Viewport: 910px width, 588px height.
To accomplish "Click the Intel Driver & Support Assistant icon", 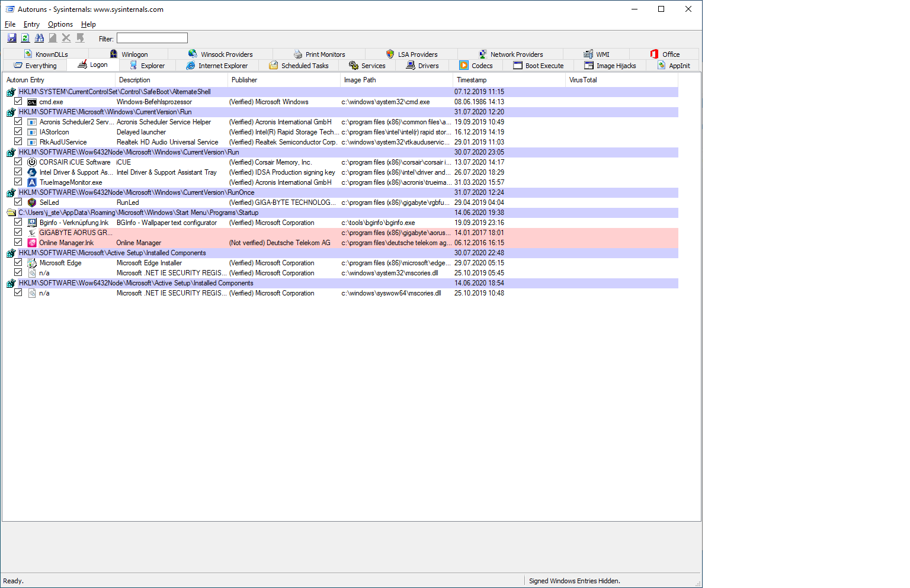I will pos(32,172).
